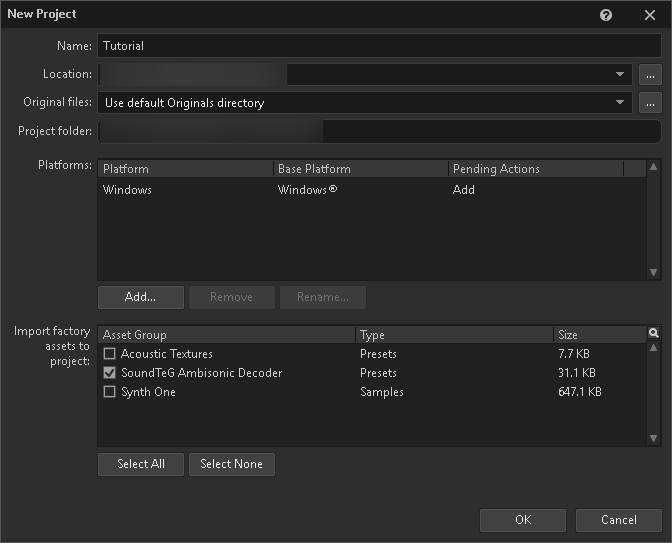Click the search icon in Asset Group list
The width and height of the screenshot is (672, 543).
pos(653,333)
